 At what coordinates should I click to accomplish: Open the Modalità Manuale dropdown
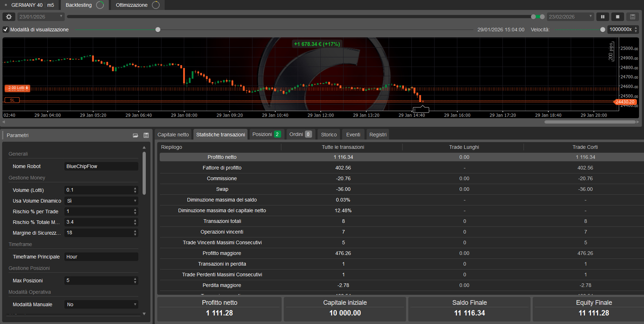[x=135, y=304]
